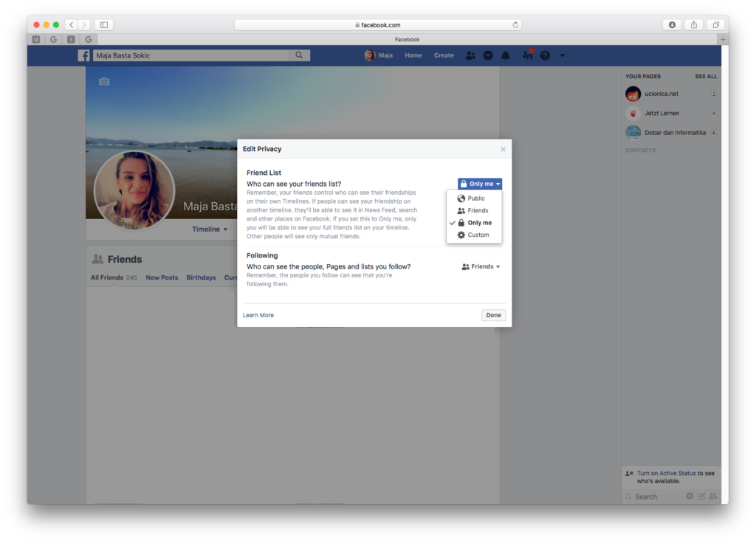
Task: Open the Learn More link
Action: [x=258, y=315]
